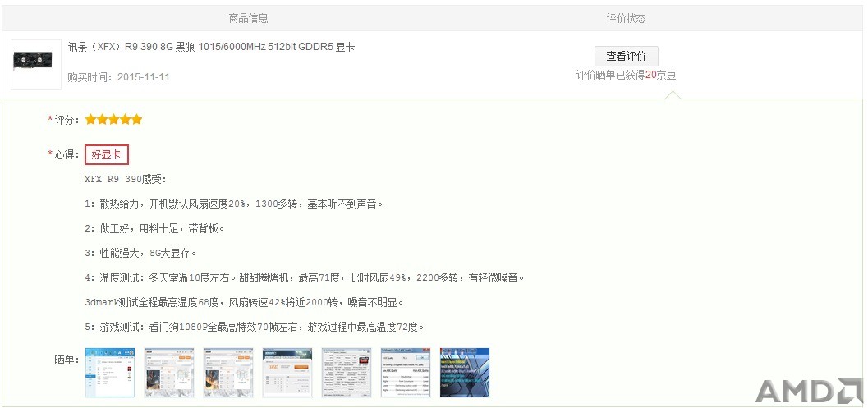Open the graphics card product image
868x408 pixels.
tap(36, 64)
